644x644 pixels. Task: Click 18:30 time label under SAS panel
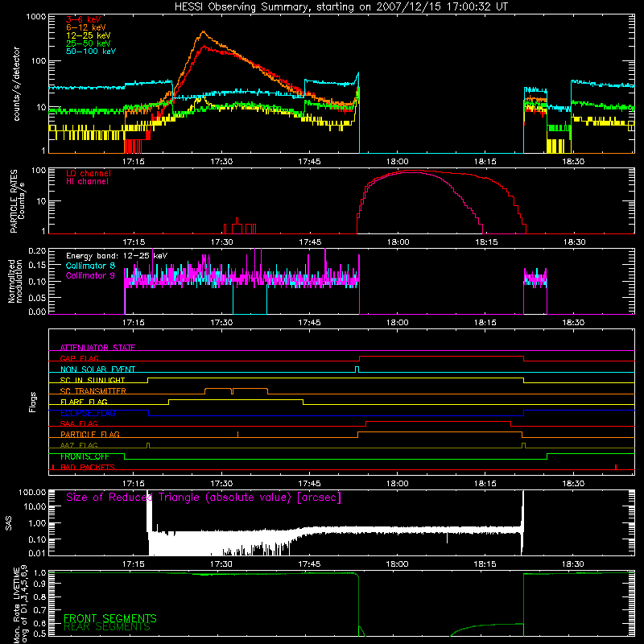coord(573,564)
